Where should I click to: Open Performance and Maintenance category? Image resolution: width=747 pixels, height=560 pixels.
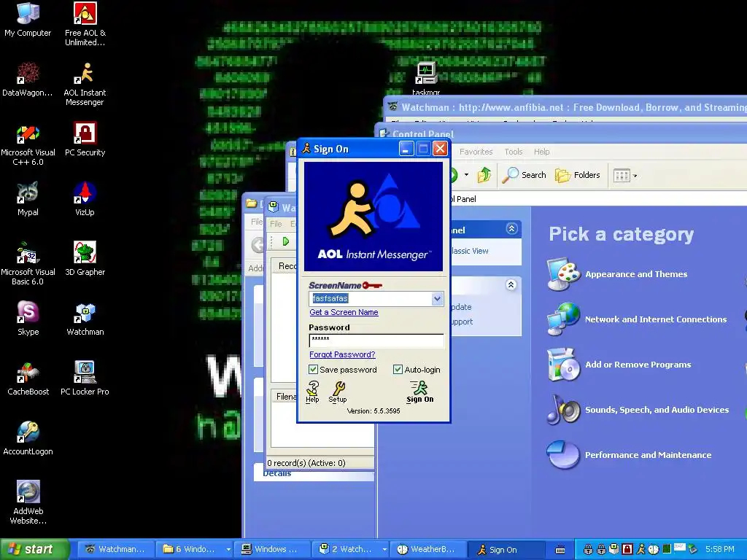[x=630, y=455]
